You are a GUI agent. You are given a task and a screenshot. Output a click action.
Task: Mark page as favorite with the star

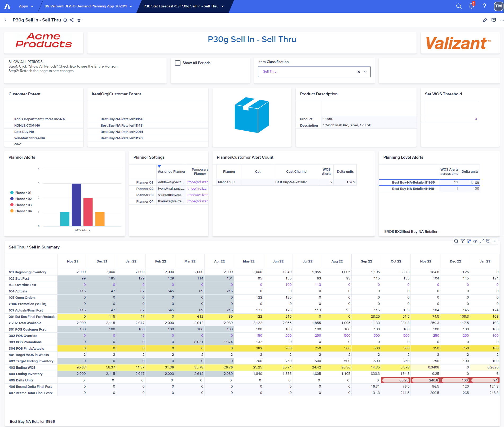tap(79, 20)
